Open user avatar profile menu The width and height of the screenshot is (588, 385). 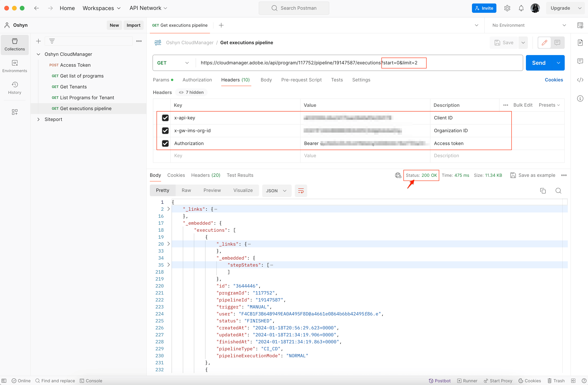(535, 8)
